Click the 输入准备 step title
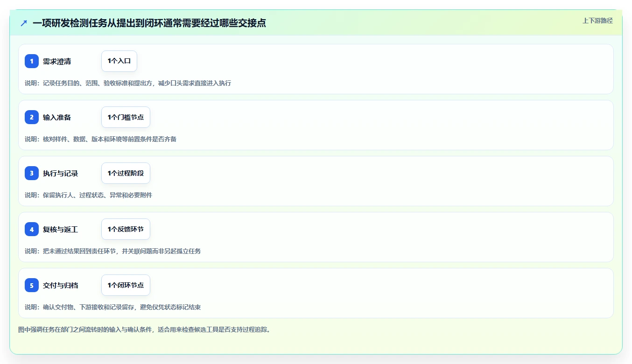This screenshot has height=364, width=632. tap(57, 117)
